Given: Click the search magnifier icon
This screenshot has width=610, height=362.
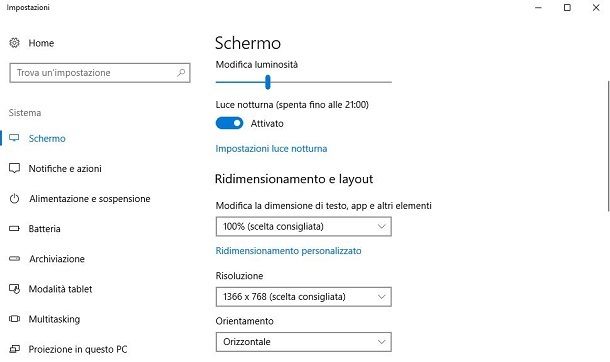Looking at the screenshot, I should click(181, 73).
